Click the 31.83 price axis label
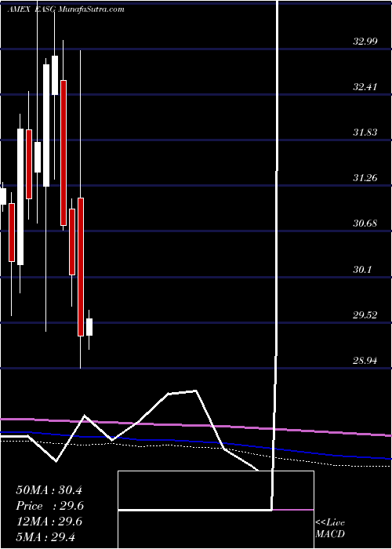The width and height of the screenshot is (392, 549). point(365,132)
